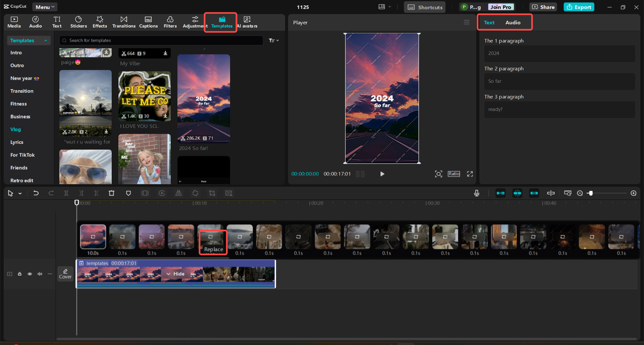Screen dimensions: 644x345
Task: Click the Export button
Action: click(x=579, y=7)
